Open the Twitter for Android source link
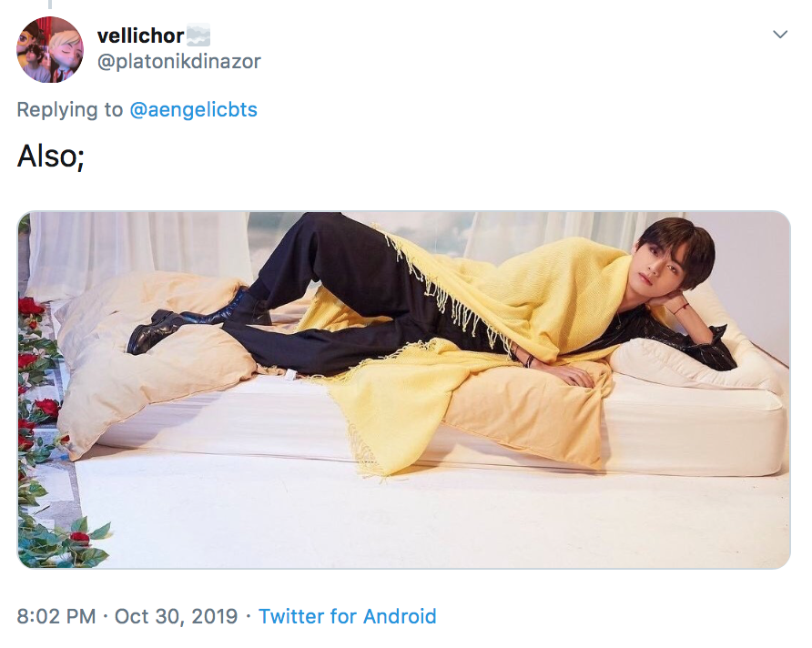The height and width of the screenshot is (648, 812). tap(347, 616)
